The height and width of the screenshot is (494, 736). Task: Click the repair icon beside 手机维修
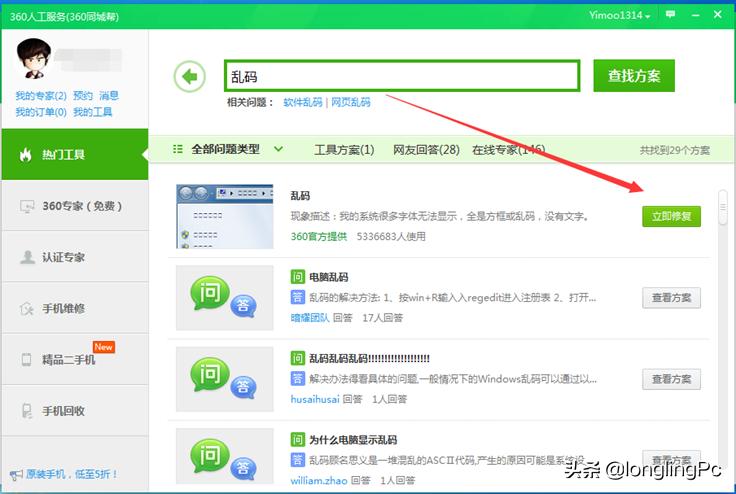pyautogui.click(x=27, y=309)
